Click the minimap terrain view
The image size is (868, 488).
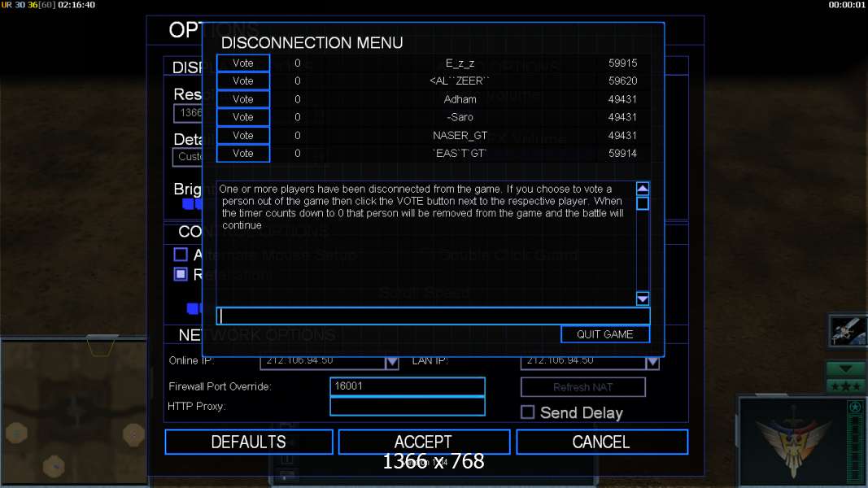coord(72,412)
